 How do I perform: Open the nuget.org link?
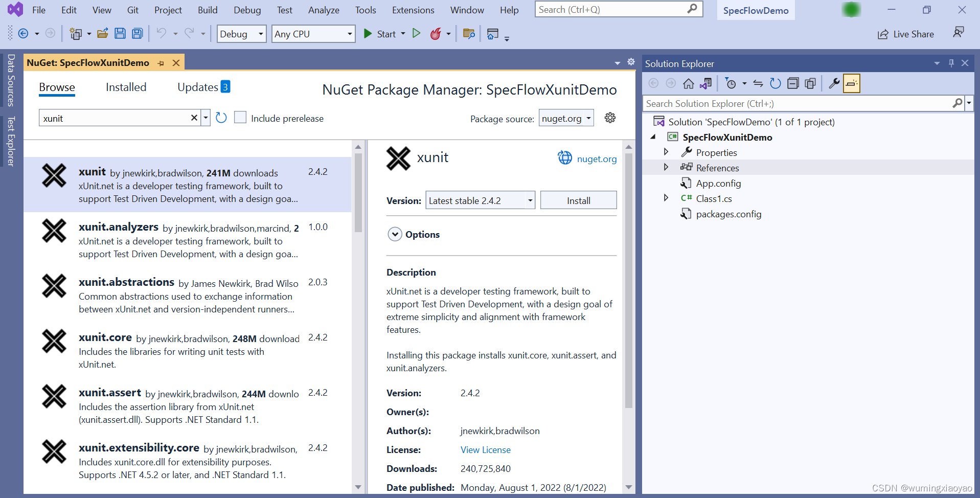click(597, 159)
